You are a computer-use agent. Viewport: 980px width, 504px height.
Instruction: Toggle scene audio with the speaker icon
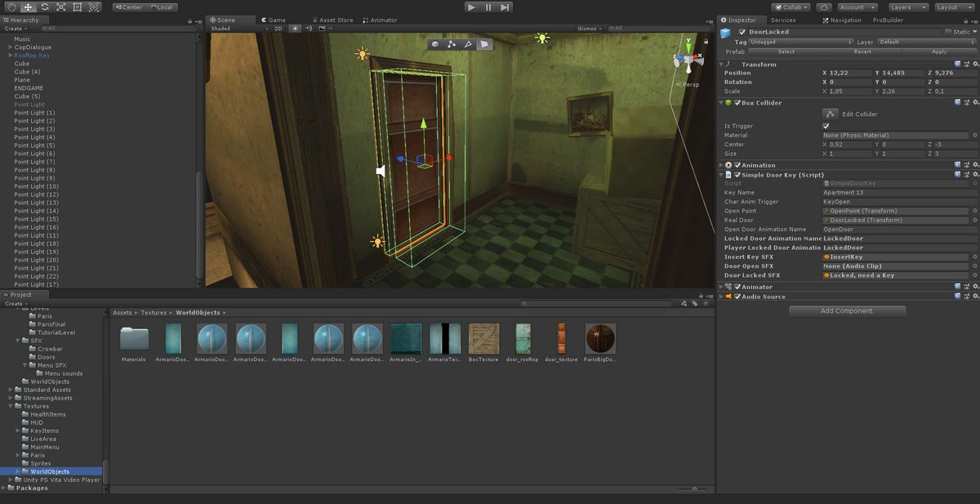[x=310, y=27]
